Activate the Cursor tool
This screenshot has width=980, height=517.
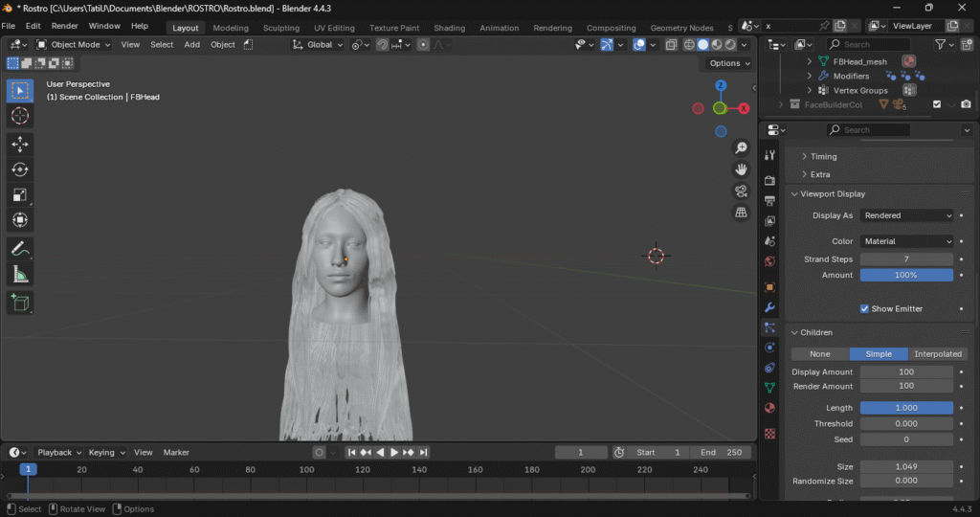19,116
